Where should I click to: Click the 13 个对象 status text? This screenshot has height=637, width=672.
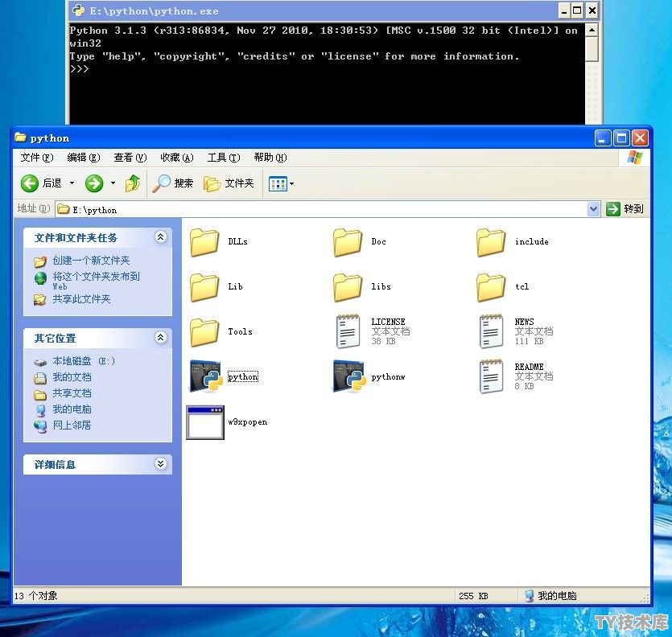pyautogui.click(x=35, y=596)
